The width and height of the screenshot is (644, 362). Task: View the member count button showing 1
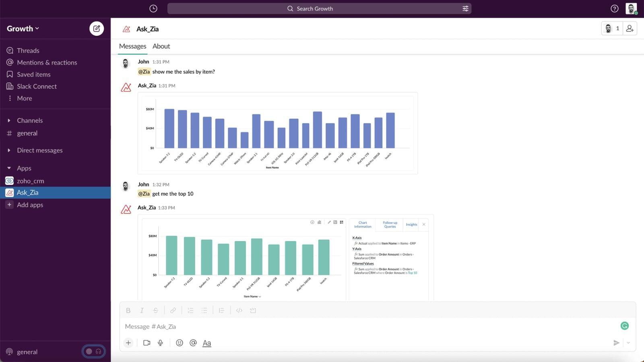point(612,29)
